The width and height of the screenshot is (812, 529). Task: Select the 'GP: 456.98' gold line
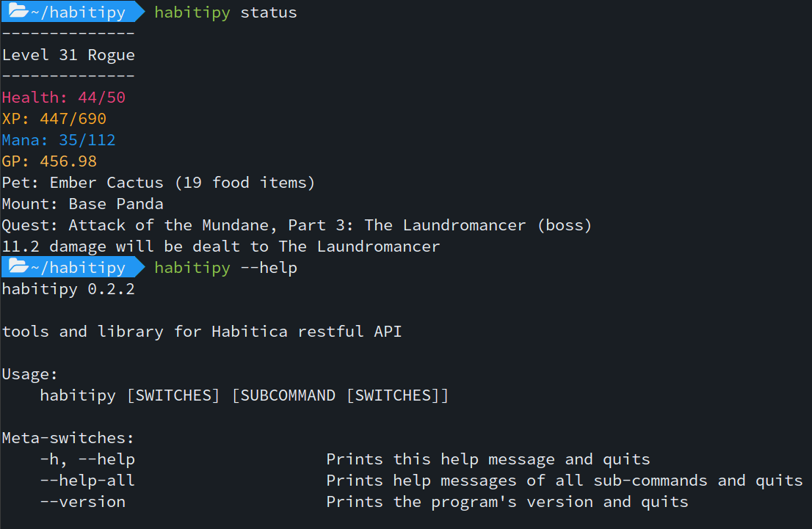tap(49, 161)
